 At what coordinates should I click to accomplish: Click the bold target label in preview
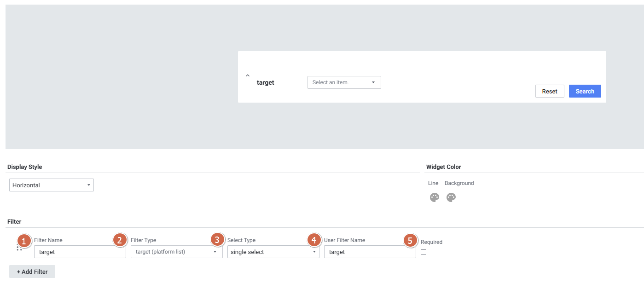pyautogui.click(x=266, y=83)
